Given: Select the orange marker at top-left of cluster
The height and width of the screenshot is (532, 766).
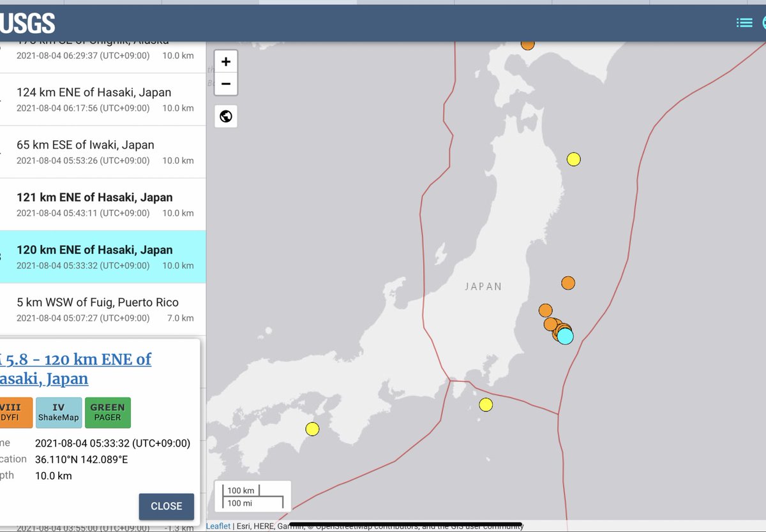Looking at the screenshot, I should (x=545, y=310).
